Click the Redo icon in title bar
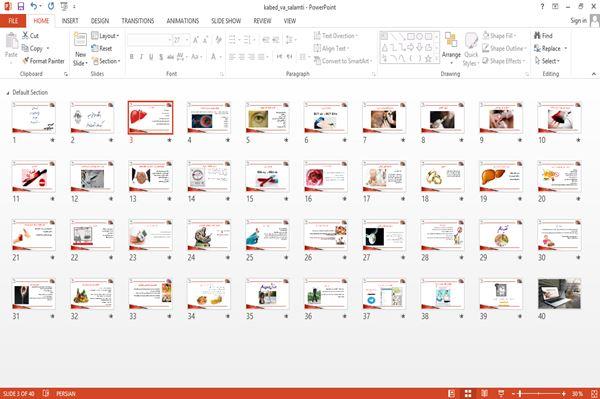Viewport: 600px width, 399px height. pyautogui.click(x=51, y=7)
